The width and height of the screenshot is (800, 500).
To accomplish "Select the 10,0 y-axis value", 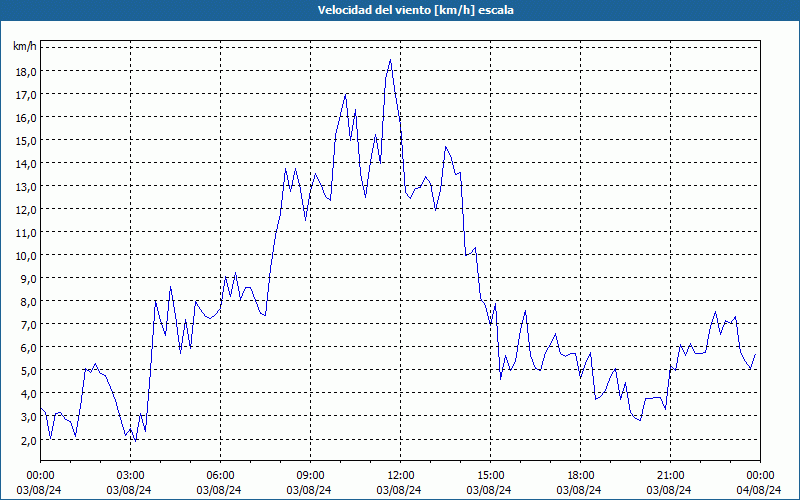I will tap(26, 256).
